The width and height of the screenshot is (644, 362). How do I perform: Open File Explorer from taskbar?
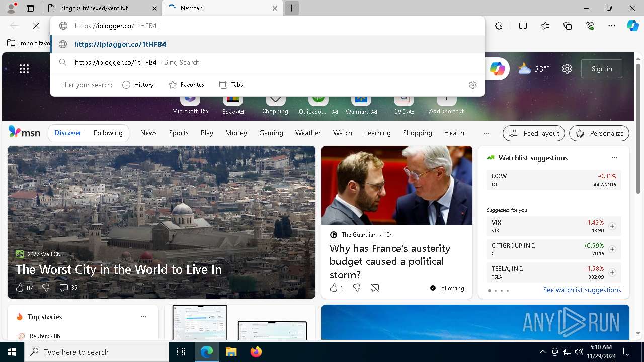point(231,352)
